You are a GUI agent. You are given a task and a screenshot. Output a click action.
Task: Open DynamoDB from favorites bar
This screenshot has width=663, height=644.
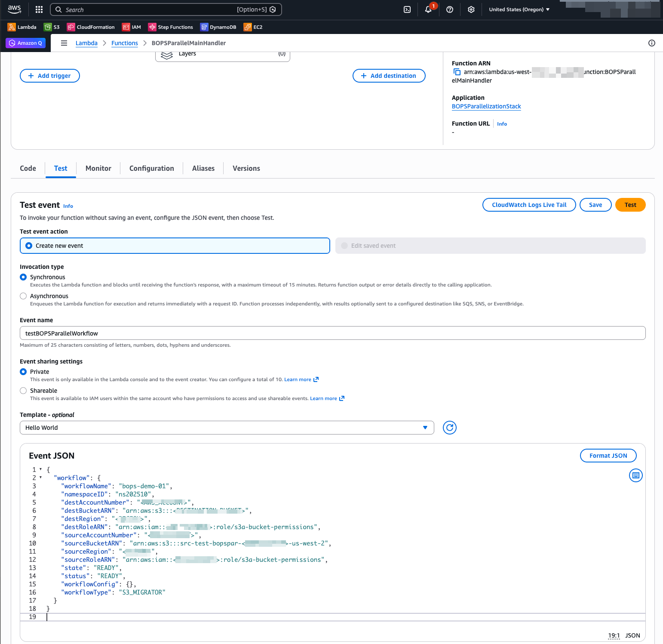tap(218, 27)
